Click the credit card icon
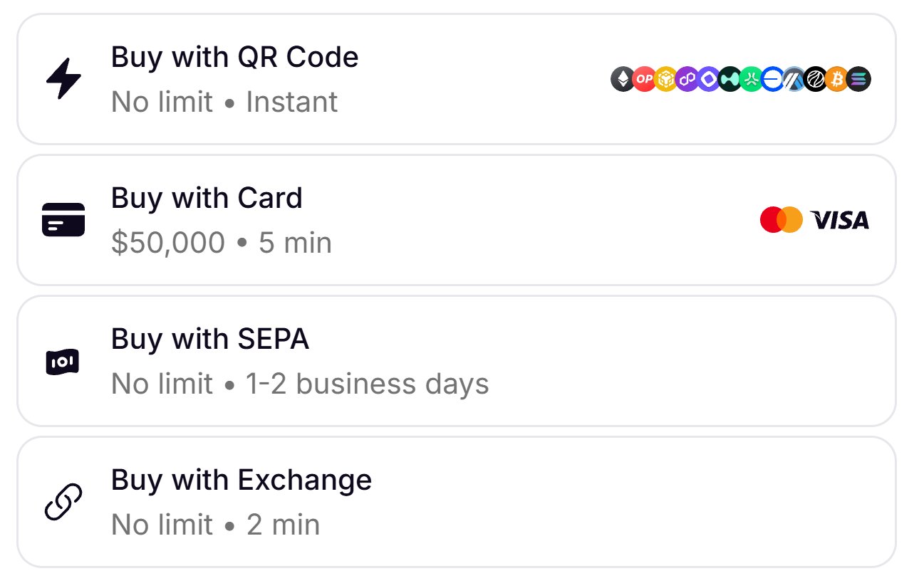This screenshot has height=588, width=919. click(63, 220)
